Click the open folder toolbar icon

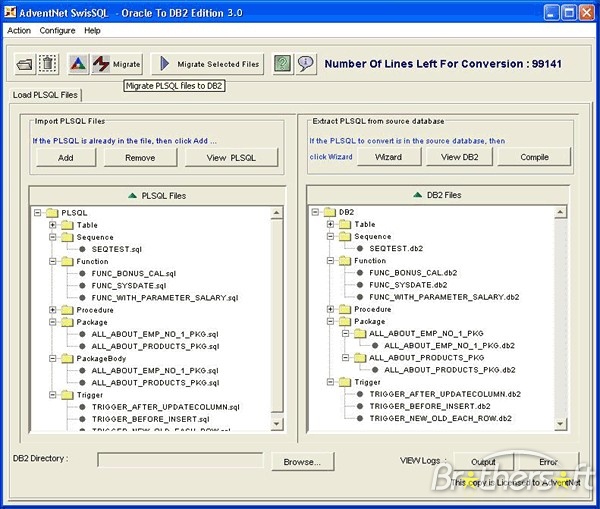tap(24, 64)
